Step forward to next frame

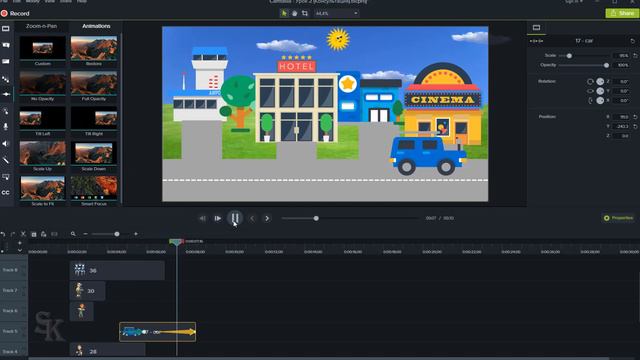(218, 218)
